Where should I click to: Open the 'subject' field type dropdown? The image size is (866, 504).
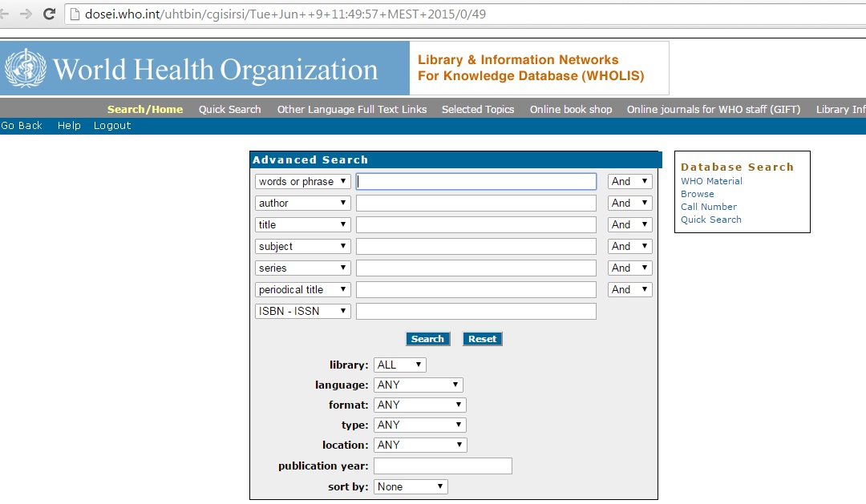(302, 246)
